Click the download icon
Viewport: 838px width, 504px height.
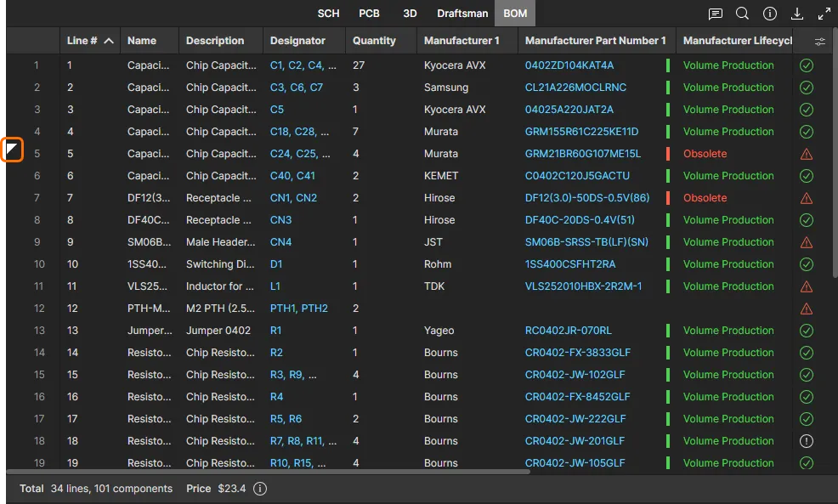point(797,14)
